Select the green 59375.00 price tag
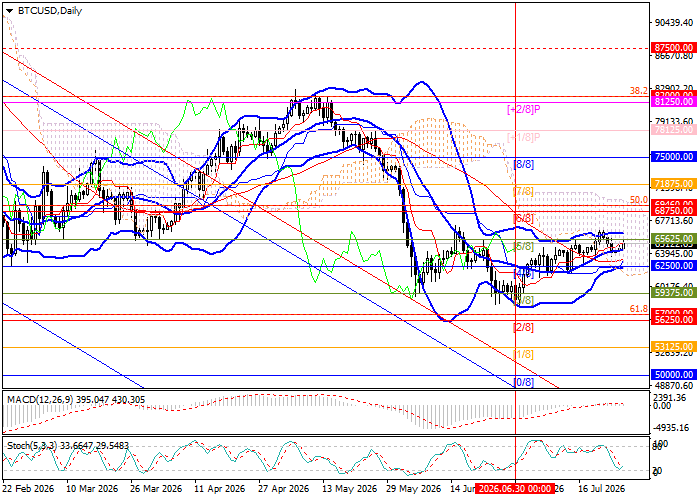700x500 pixels. [674, 293]
